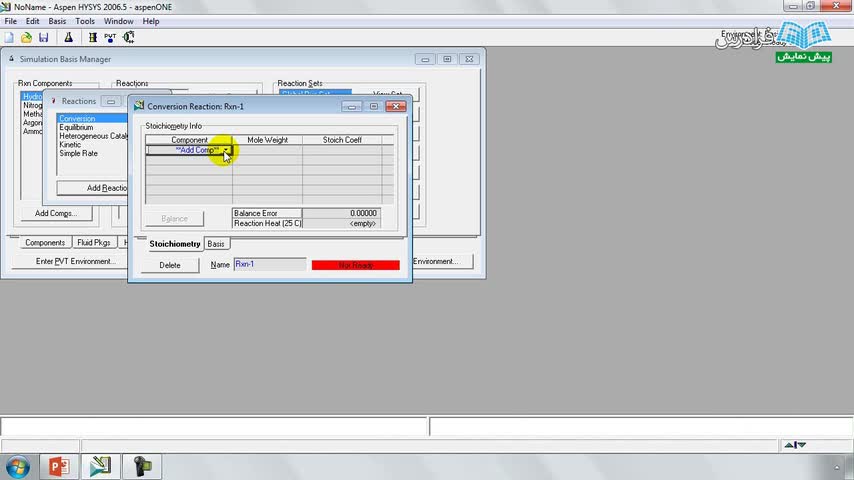Select Kinetic reaction type
The image size is (854, 480).
click(x=70, y=144)
